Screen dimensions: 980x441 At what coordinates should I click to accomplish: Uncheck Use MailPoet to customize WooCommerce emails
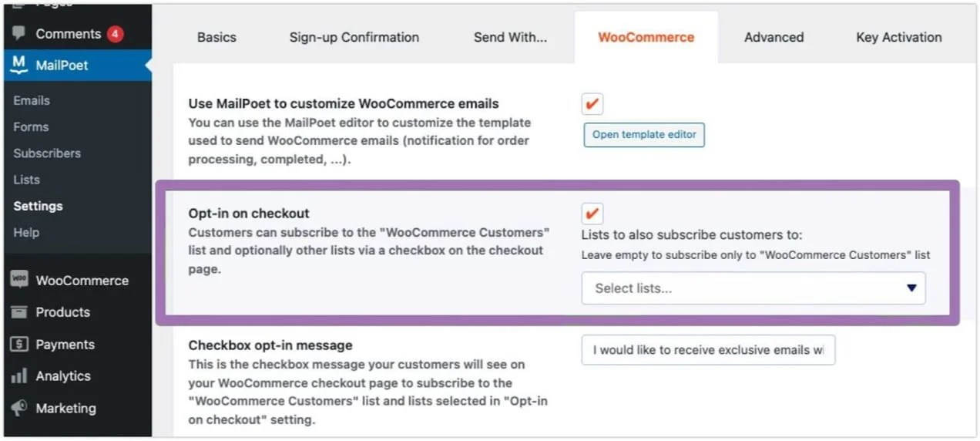coord(592,104)
